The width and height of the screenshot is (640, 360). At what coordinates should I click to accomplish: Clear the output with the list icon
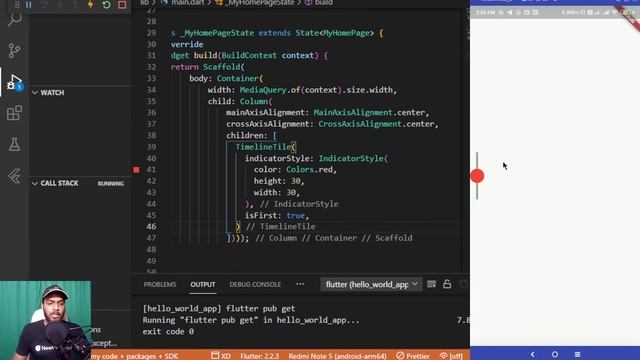[x=431, y=284]
